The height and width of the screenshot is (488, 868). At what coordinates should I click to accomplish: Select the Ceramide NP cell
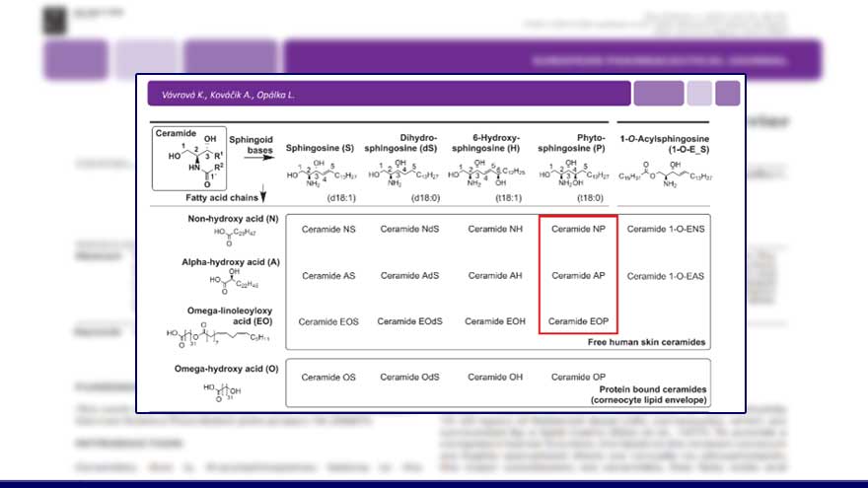577,229
